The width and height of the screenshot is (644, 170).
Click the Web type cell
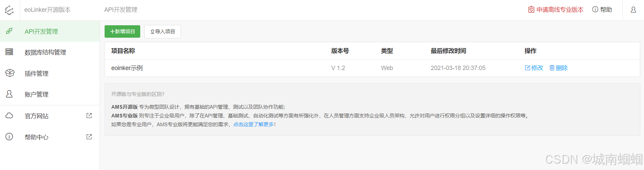pos(387,68)
